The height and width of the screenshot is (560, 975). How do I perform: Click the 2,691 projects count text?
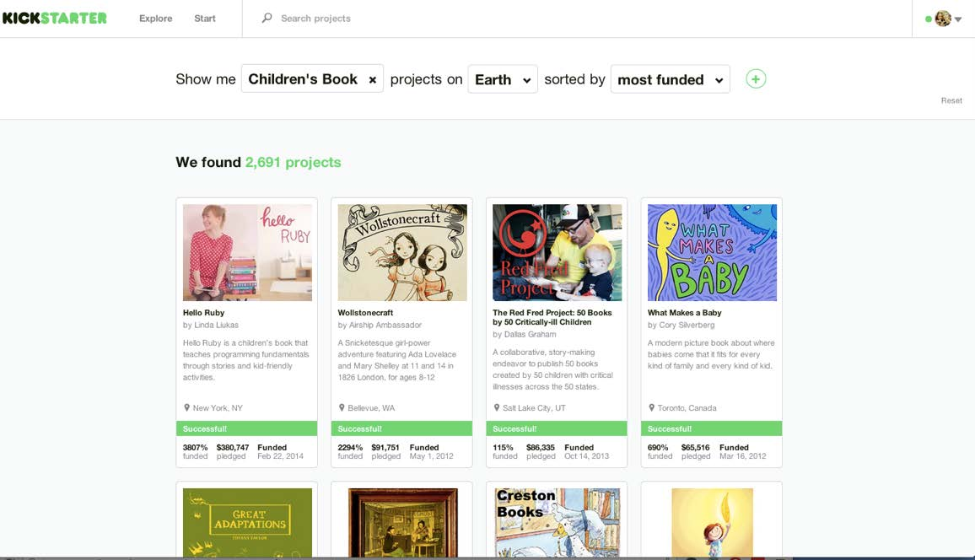[293, 162]
